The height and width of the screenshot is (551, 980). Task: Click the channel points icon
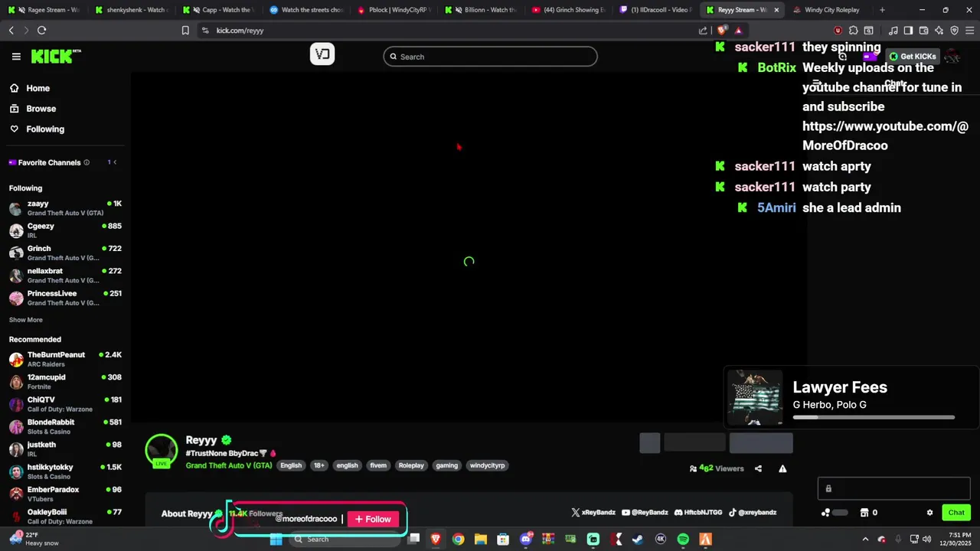pyautogui.click(x=825, y=513)
